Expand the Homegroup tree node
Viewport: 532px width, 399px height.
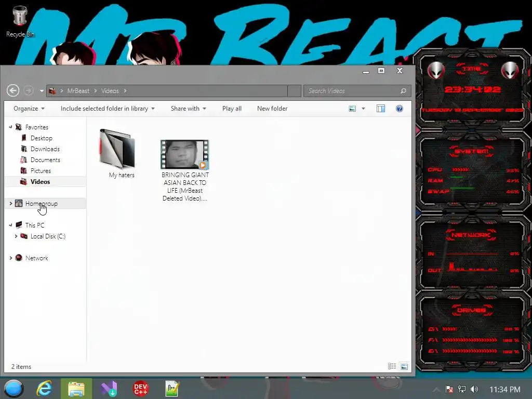(x=11, y=204)
